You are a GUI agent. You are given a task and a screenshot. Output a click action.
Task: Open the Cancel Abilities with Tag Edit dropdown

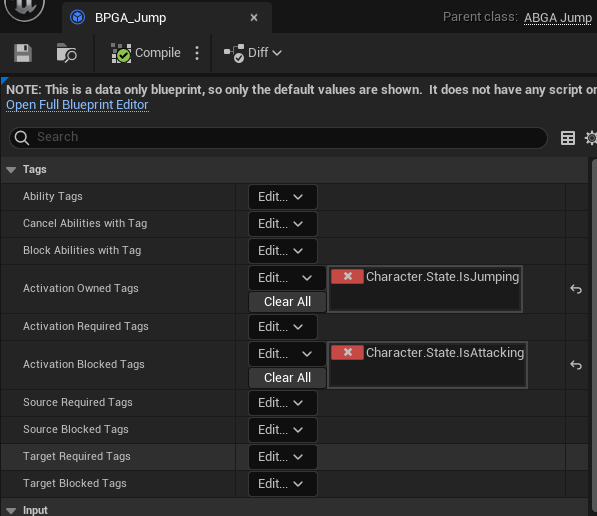[283, 224]
